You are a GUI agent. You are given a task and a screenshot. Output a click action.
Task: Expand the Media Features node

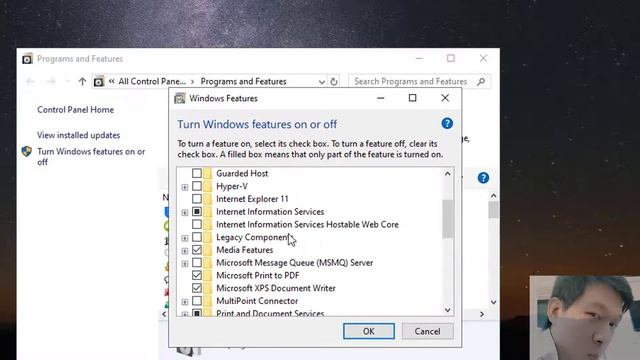(x=184, y=251)
